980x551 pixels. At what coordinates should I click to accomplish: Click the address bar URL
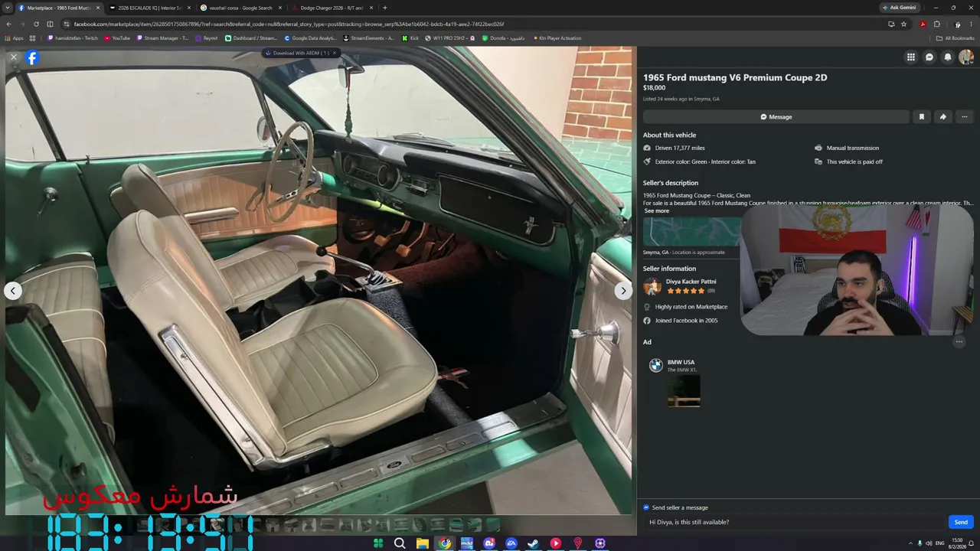[x=289, y=24]
